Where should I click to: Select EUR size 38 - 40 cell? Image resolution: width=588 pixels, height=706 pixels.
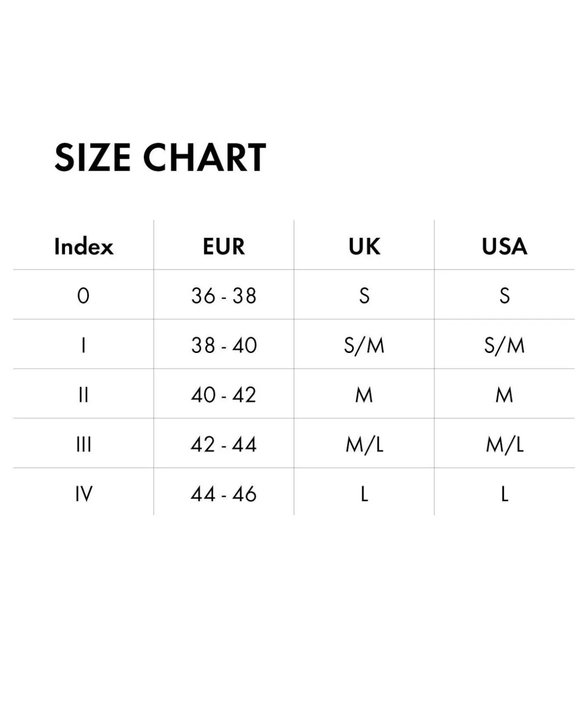pyautogui.click(x=224, y=345)
